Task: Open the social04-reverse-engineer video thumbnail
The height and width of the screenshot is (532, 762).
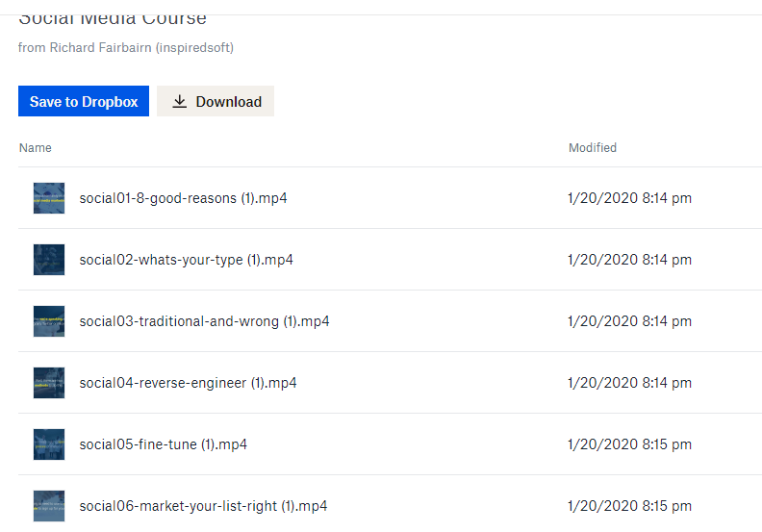Action: point(49,383)
